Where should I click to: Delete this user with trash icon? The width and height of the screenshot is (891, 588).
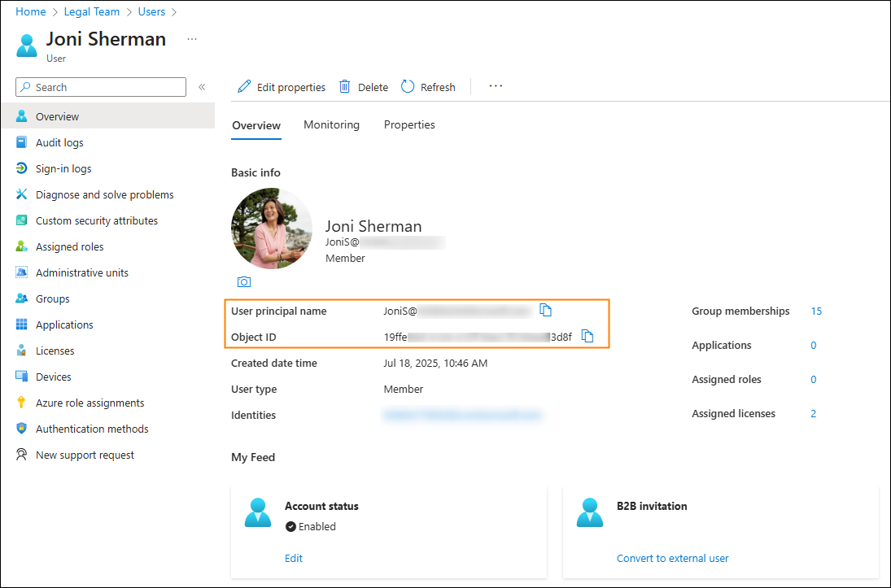pyautogui.click(x=363, y=86)
